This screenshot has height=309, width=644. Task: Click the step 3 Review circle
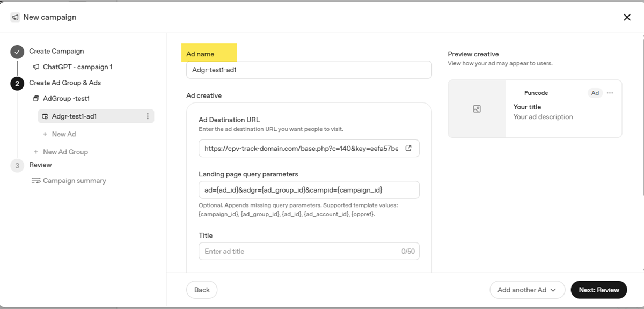tap(17, 166)
